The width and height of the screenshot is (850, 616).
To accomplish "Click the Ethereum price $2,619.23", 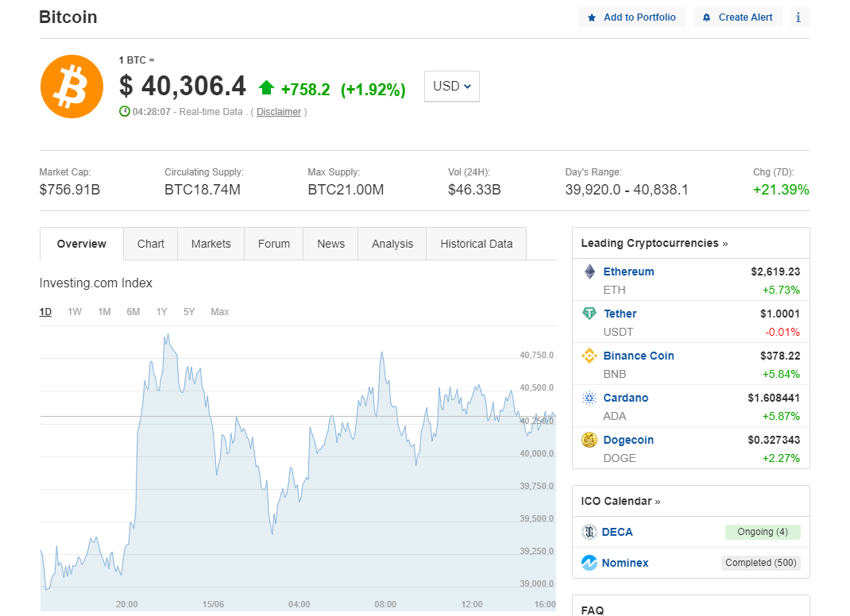I will click(775, 271).
